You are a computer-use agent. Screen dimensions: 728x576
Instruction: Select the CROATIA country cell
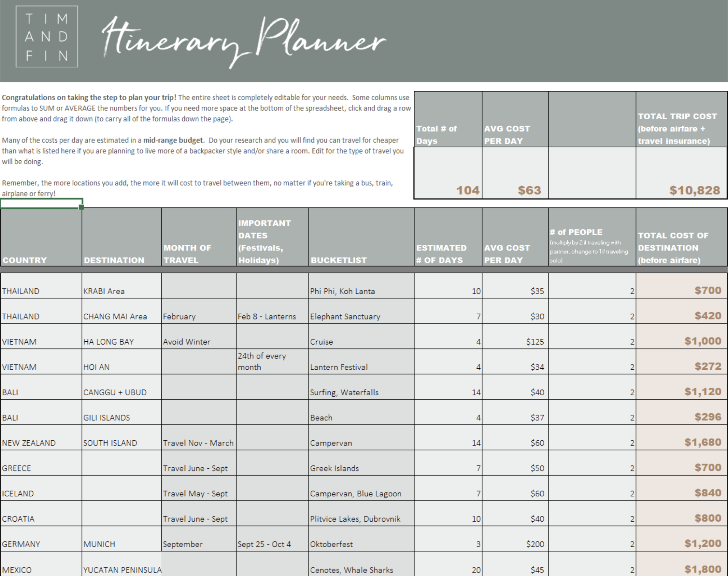(x=41, y=513)
